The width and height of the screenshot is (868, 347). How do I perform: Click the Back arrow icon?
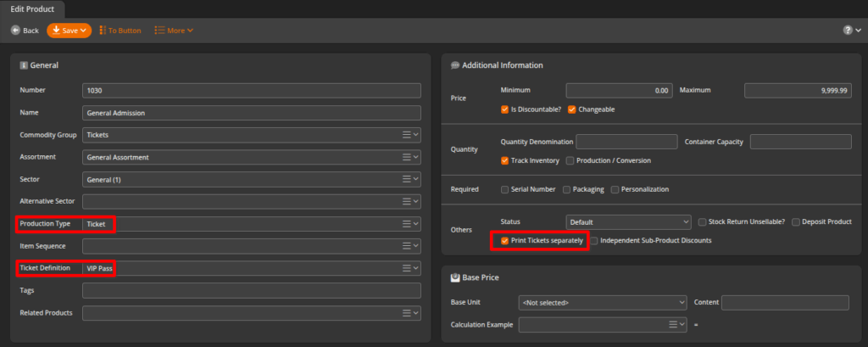[x=15, y=31]
